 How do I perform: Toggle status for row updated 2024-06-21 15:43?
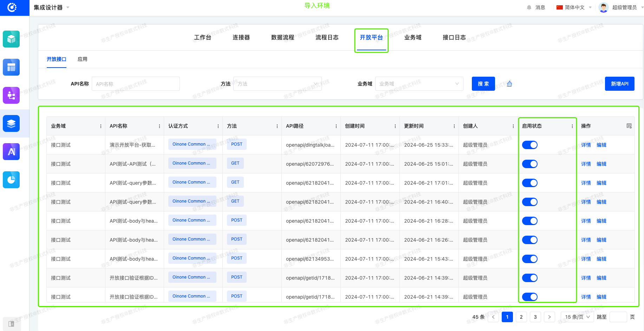click(x=530, y=259)
